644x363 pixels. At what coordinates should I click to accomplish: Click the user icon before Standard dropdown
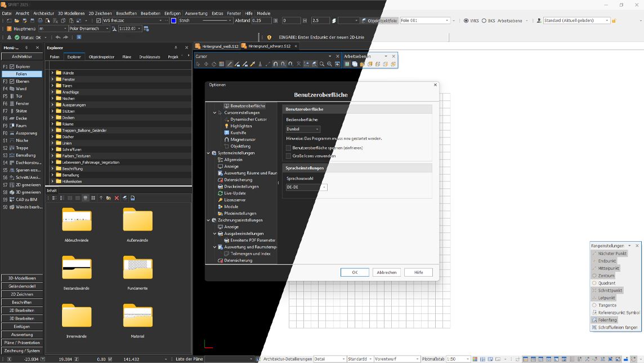(539, 20)
